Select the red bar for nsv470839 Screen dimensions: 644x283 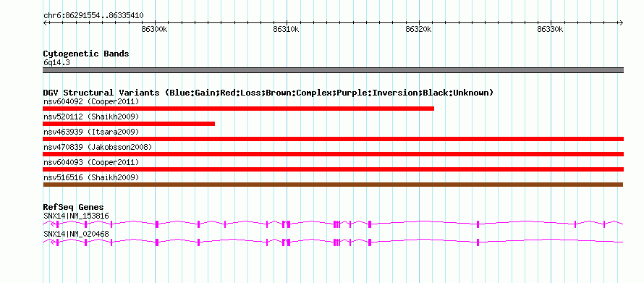pyautogui.click(x=334, y=154)
